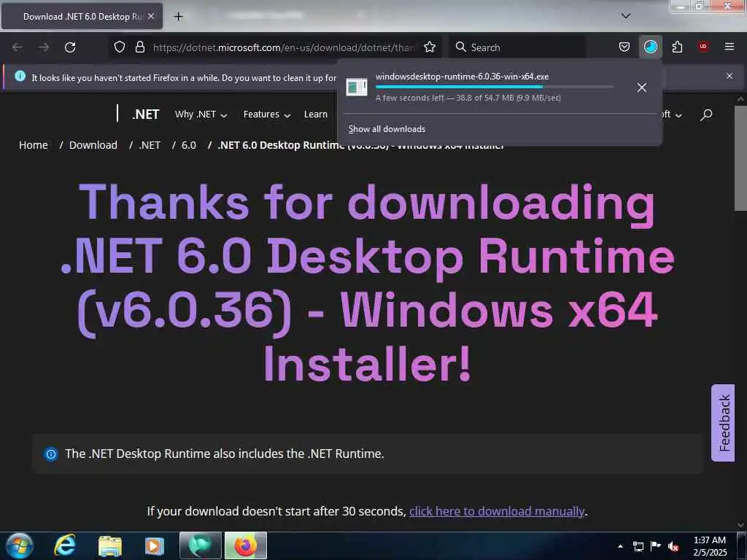Open the tracking protection shield icon

[120, 47]
